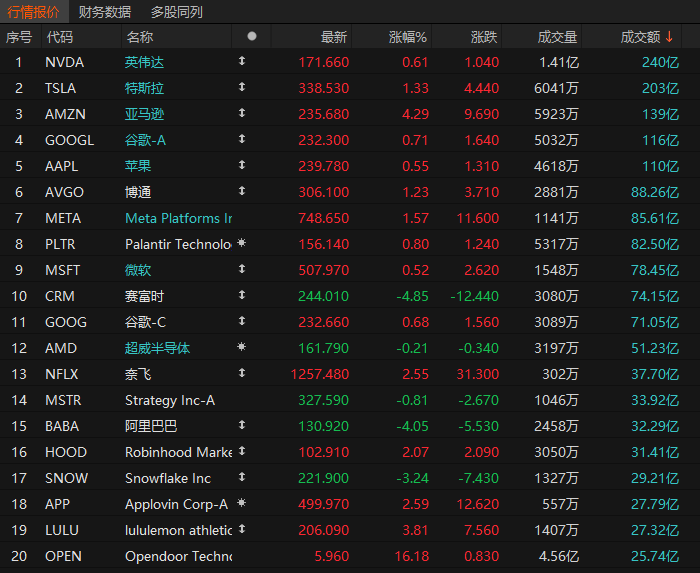Open 英伟达 stock name link

pyautogui.click(x=144, y=62)
